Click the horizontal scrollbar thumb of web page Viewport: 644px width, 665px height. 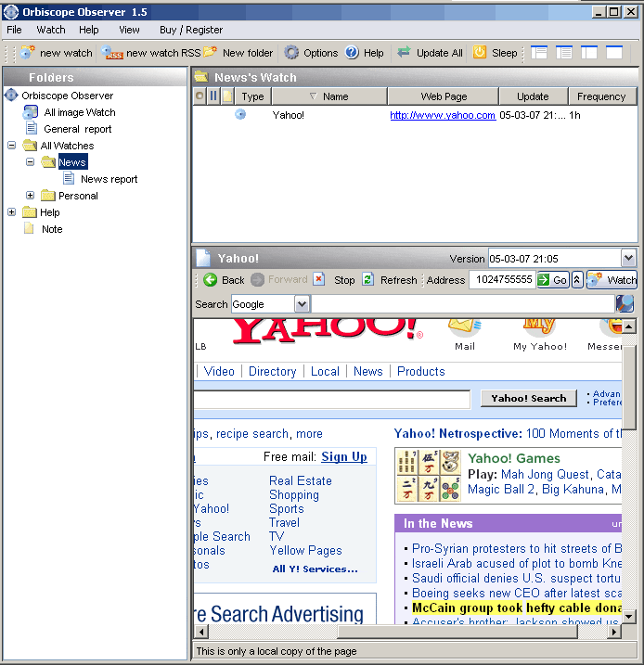point(457,632)
